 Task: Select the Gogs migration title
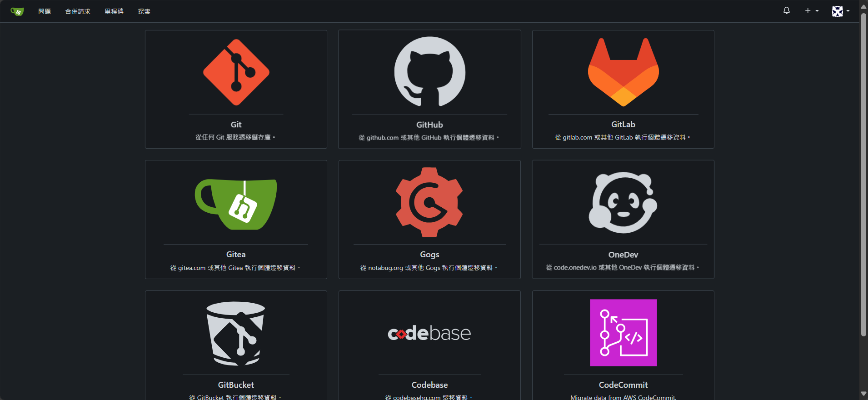(x=429, y=255)
